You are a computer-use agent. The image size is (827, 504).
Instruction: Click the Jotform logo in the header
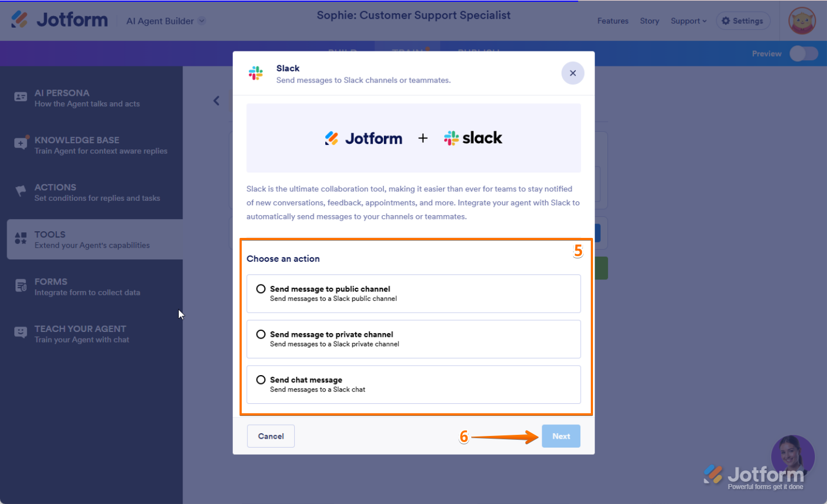[x=60, y=20]
